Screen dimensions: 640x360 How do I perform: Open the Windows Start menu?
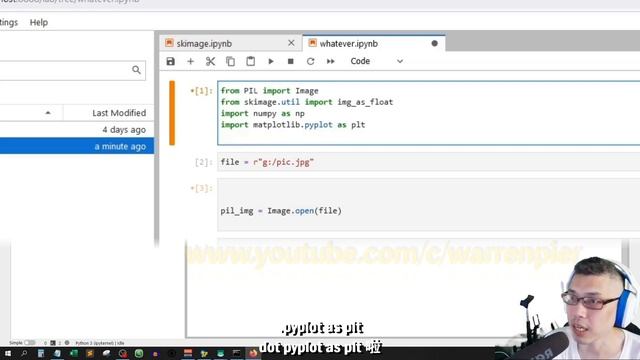pyautogui.click(x=7, y=353)
